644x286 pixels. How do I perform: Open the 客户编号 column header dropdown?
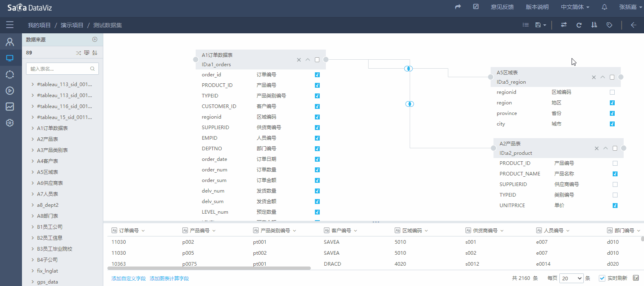(x=356, y=231)
